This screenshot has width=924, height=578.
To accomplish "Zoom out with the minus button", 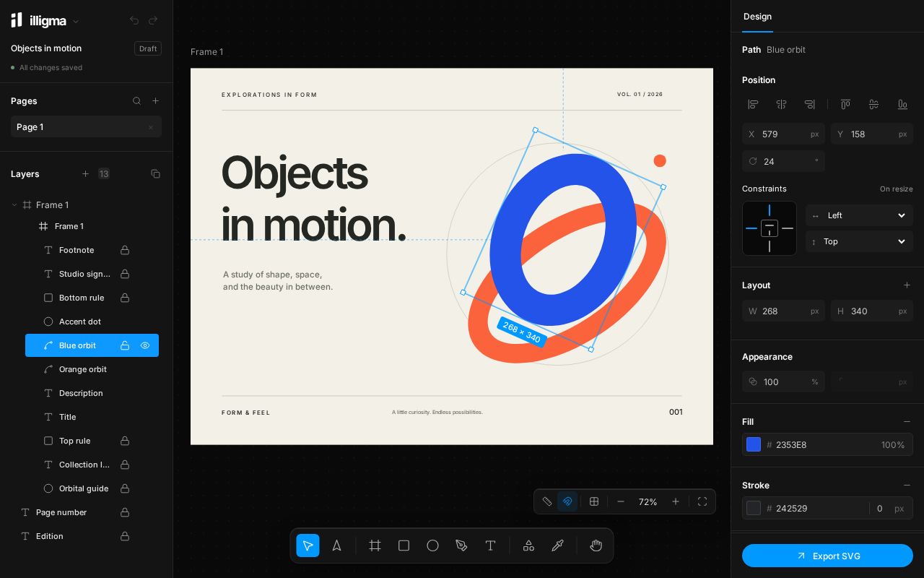I will point(621,501).
